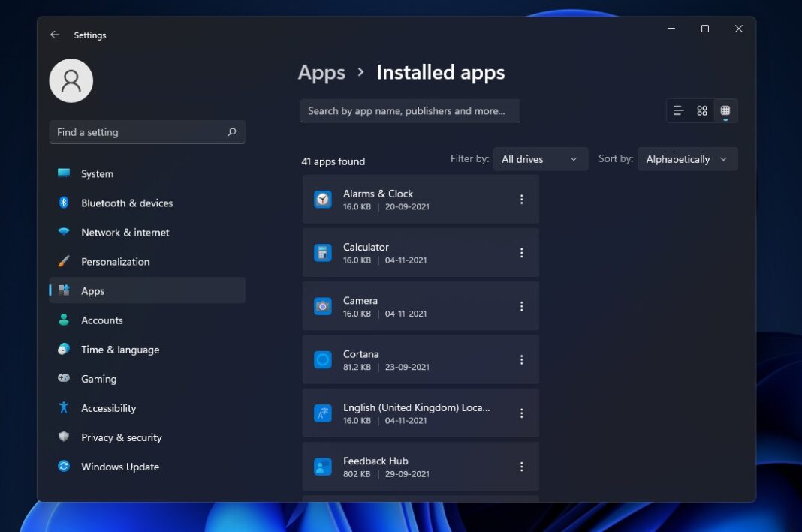Screen dimensions: 802x532
Task: Open the 'Alphabetically' sort dropdown
Action: pyautogui.click(x=686, y=158)
